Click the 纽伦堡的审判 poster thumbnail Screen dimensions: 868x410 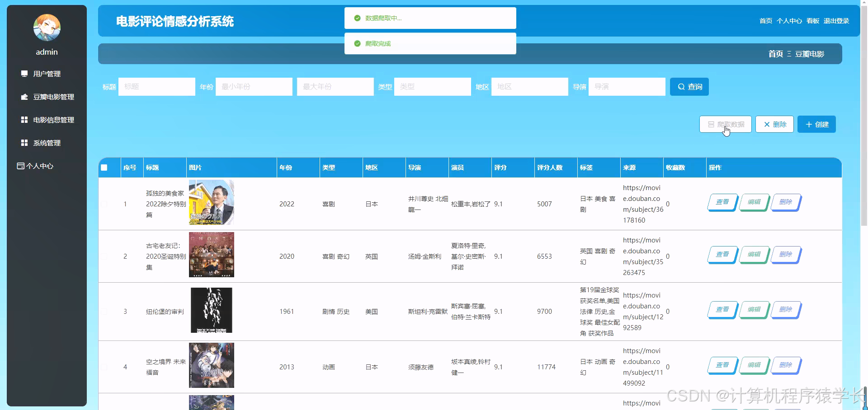[x=212, y=310]
